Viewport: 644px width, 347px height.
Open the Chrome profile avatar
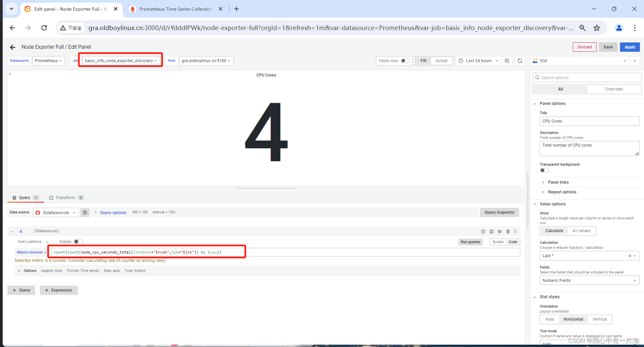[x=619, y=28]
